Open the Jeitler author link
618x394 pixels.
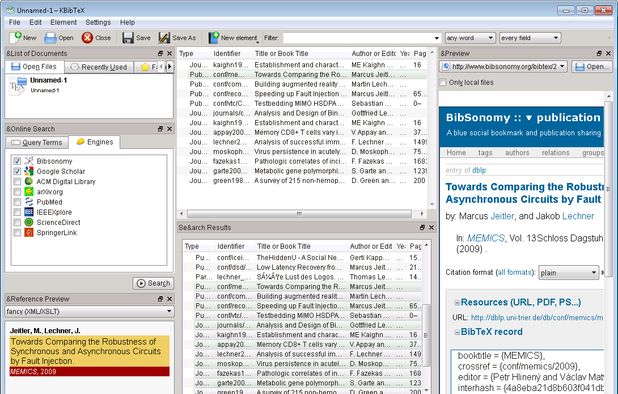coord(502,216)
